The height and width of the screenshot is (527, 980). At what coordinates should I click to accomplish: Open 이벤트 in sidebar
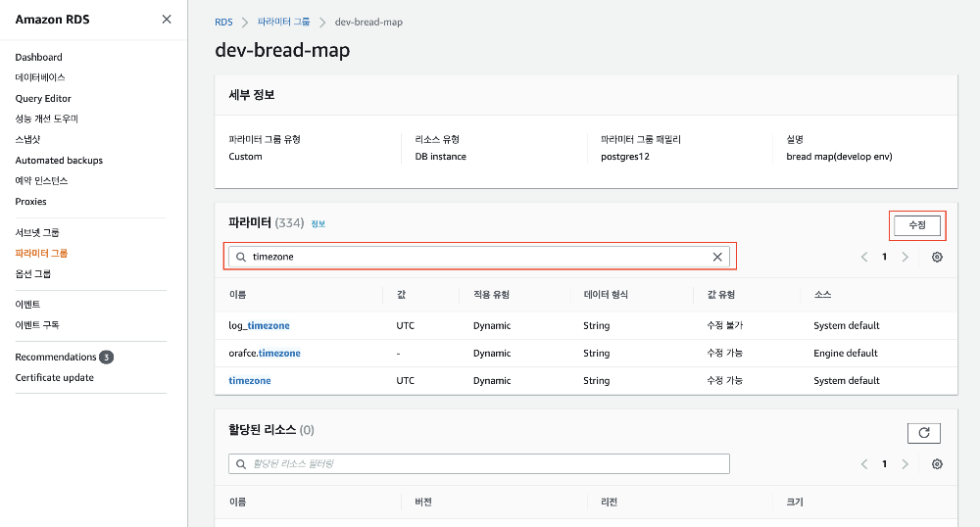[27, 304]
